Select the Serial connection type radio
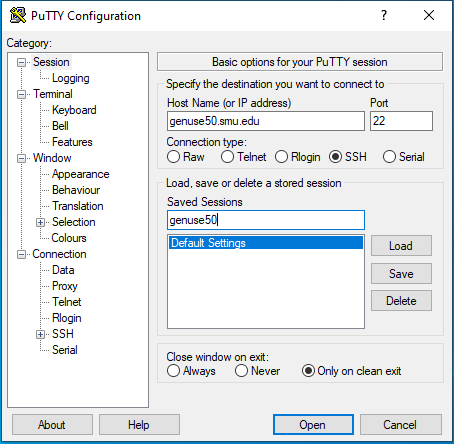The width and height of the screenshot is (454, 444). pyautogui.click(x=389, y=157)
